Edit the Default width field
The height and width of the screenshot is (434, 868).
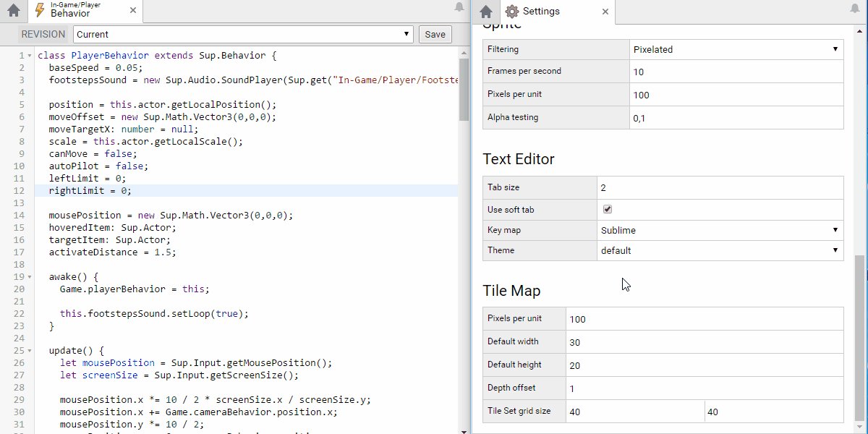705,342
